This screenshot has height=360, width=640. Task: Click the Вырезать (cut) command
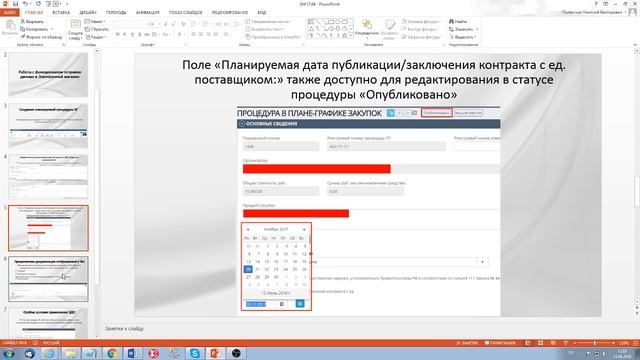pyautogui.click(x=33, y=21)
